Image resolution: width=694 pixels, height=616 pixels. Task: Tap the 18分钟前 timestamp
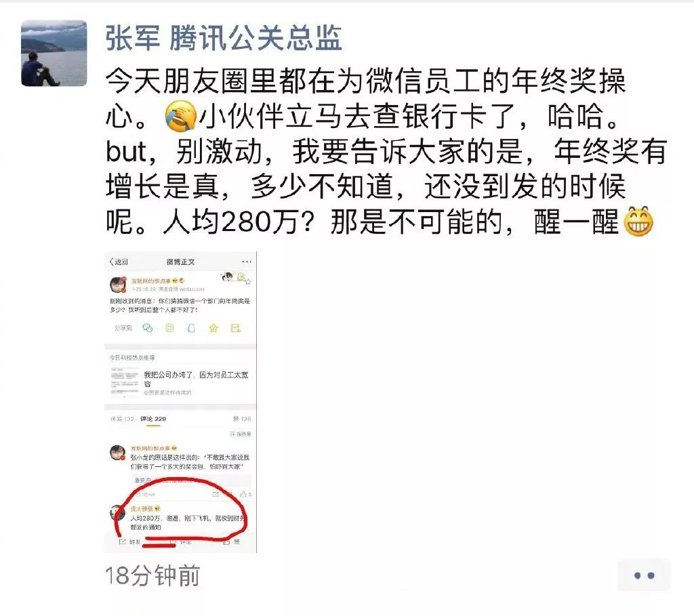pyautogui.click(x=152, y=576)
